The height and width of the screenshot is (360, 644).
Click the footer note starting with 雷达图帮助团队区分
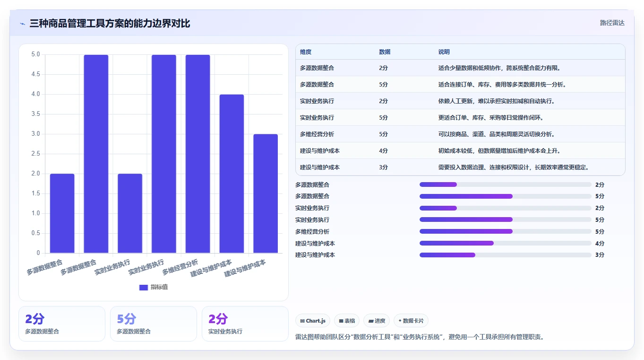click(x=420, y=337)
